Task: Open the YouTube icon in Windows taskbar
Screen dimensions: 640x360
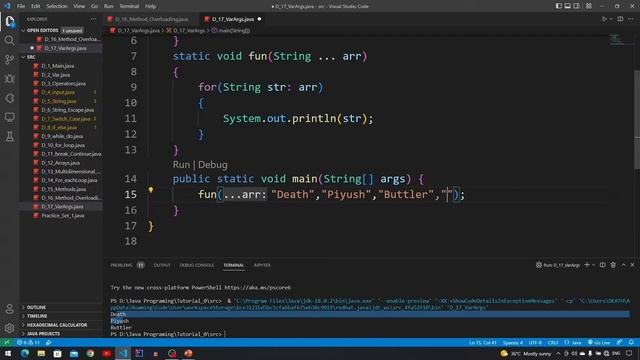Action: (107, 353)
